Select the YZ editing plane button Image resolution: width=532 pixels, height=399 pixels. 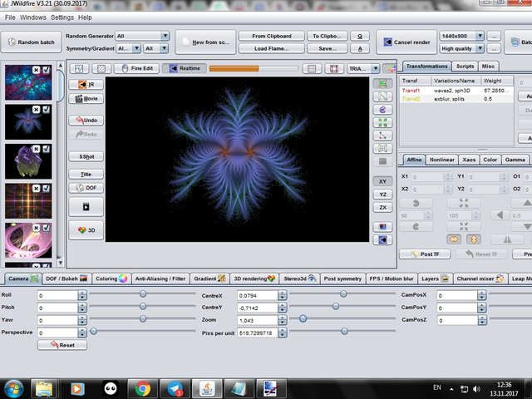[382, 194]
